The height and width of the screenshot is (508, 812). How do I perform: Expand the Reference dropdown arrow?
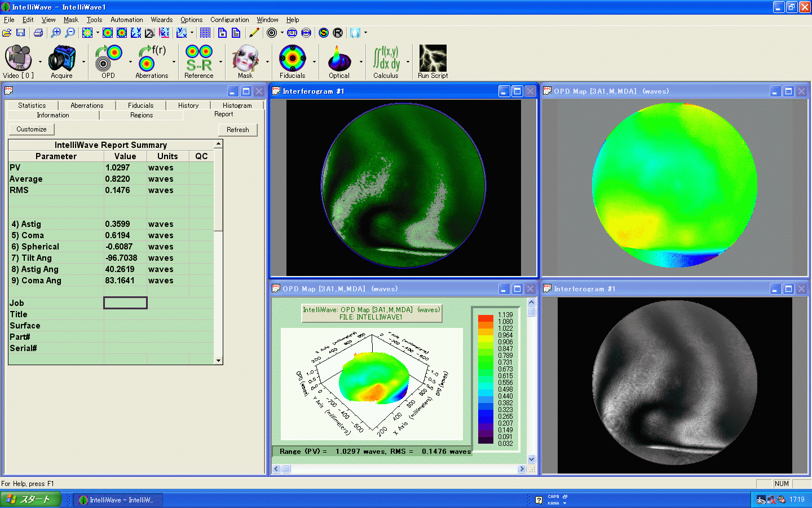coord(220,62)
